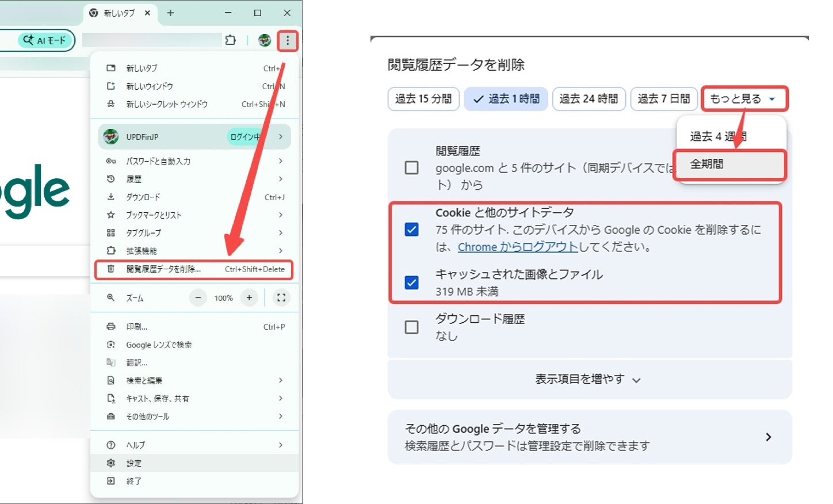Open Chrome three-dot menu button

(288, 40)
